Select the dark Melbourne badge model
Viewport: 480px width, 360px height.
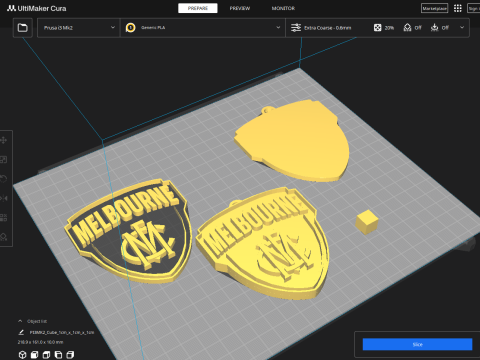click(128, 230)
